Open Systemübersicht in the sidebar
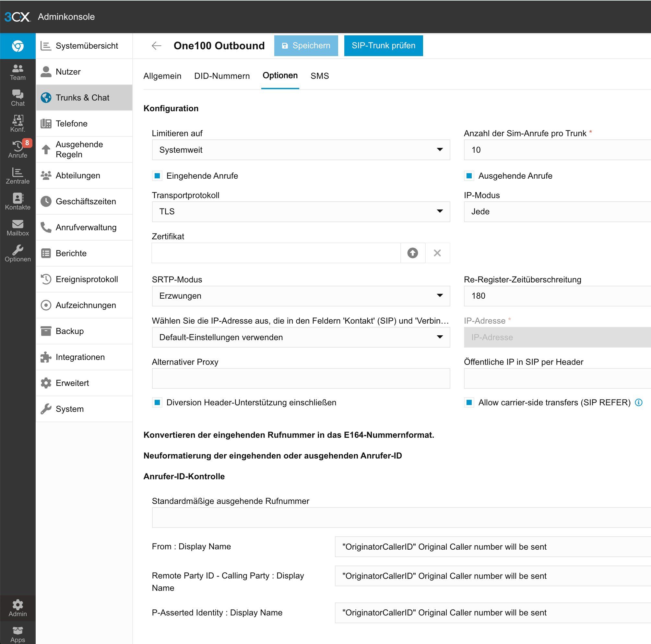The height and width of the screenshot is (644, 651). click(x=84, y=46)
